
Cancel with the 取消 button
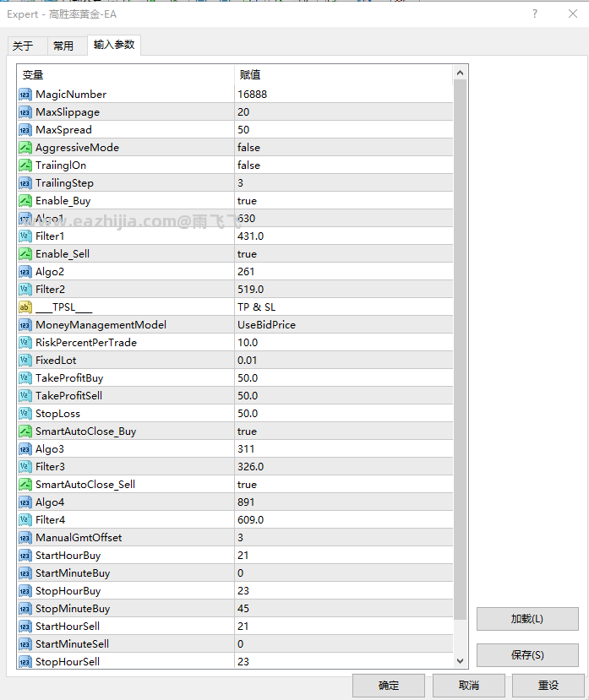click(x=469, y=686)
